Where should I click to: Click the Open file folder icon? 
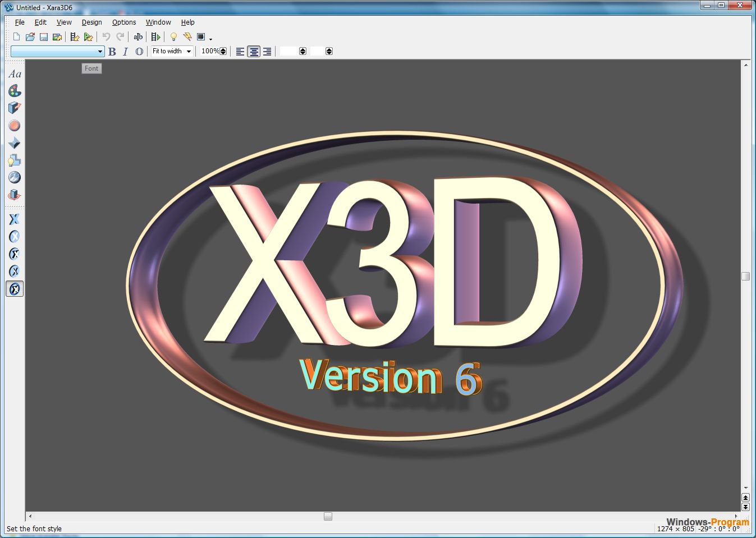[30, 37]
